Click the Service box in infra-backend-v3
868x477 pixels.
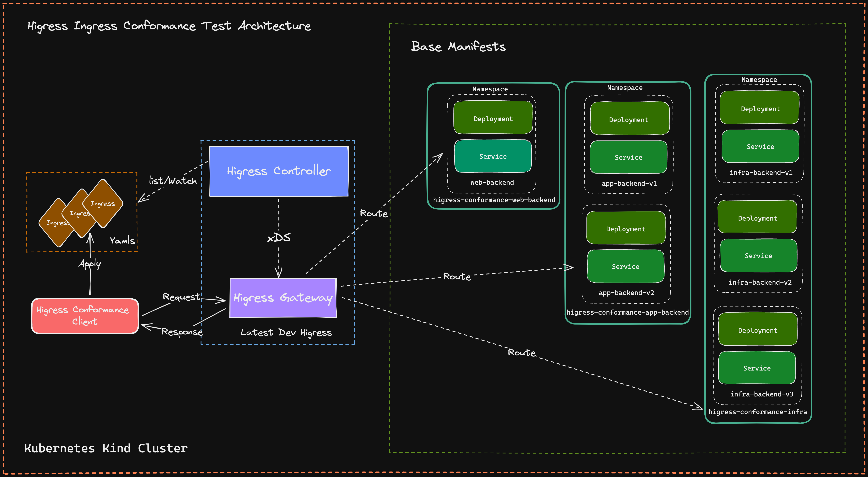tap(757, 368)
